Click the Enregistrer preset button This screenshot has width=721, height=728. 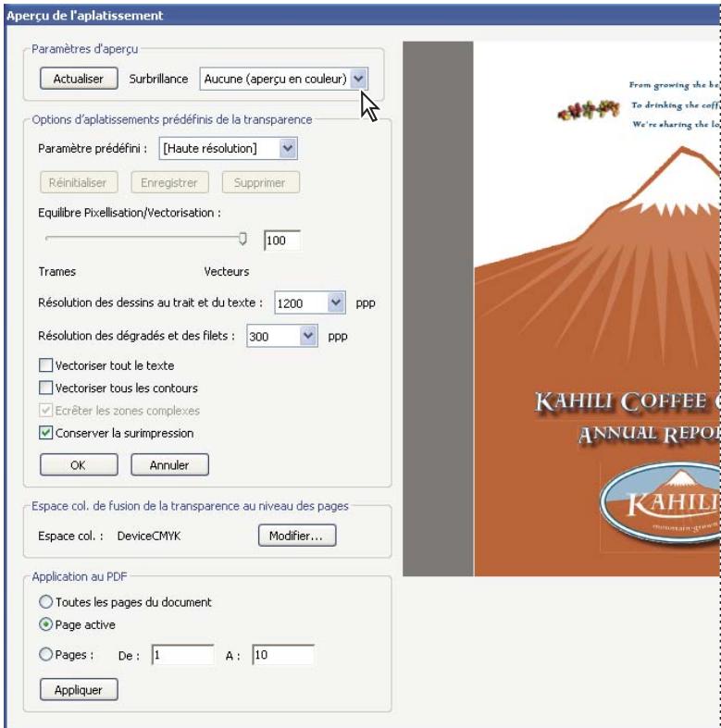click(169, 182)
